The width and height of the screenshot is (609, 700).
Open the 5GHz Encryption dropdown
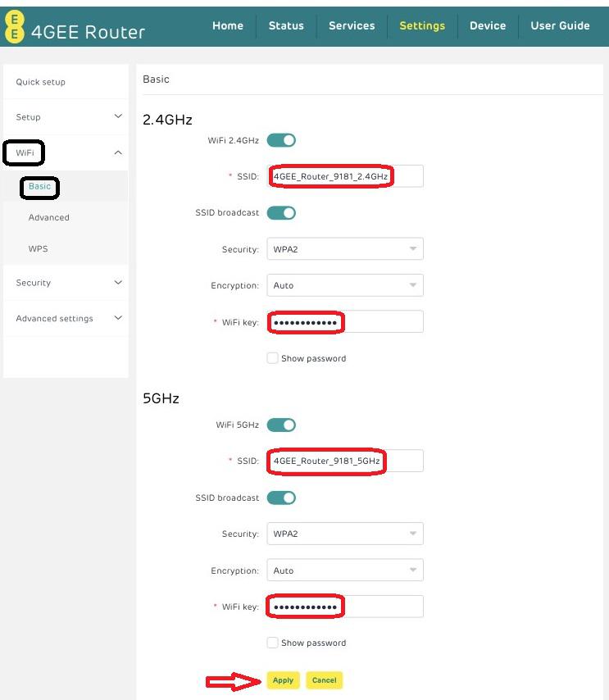coord(345,570)
